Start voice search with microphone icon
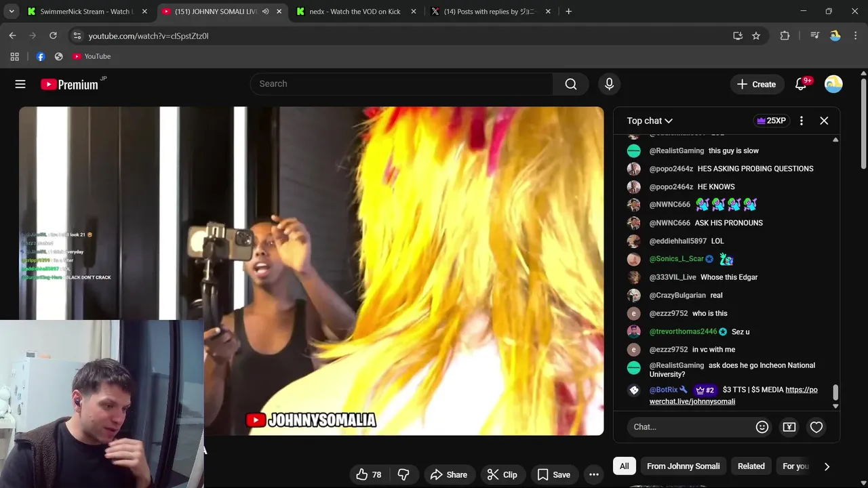 pos(609,84)
